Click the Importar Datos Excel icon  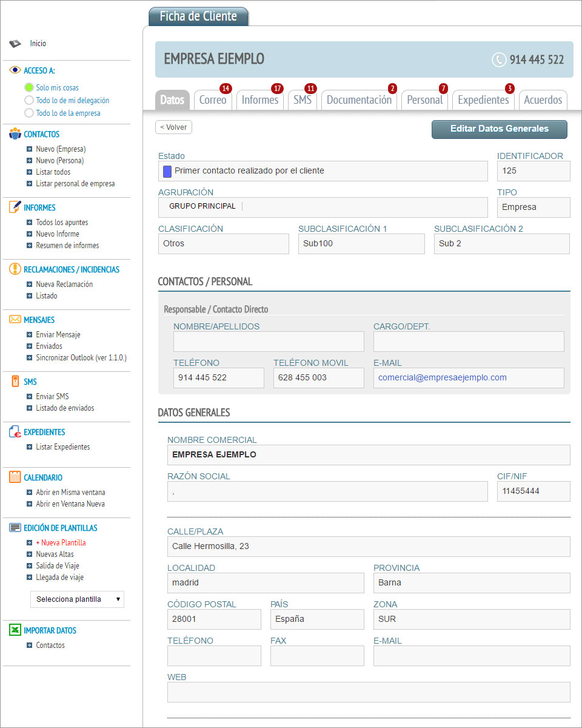(x=15, y=630)
